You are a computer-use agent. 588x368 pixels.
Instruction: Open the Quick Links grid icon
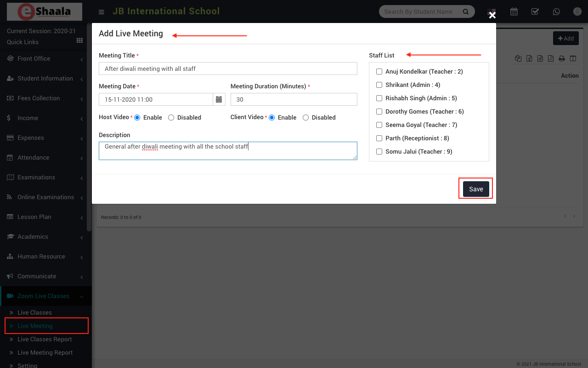point(79,41)
